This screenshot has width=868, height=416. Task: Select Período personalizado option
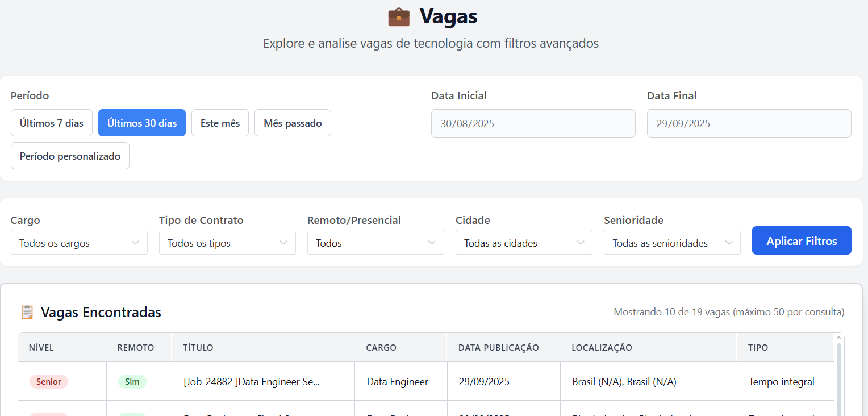click(70, 156)
